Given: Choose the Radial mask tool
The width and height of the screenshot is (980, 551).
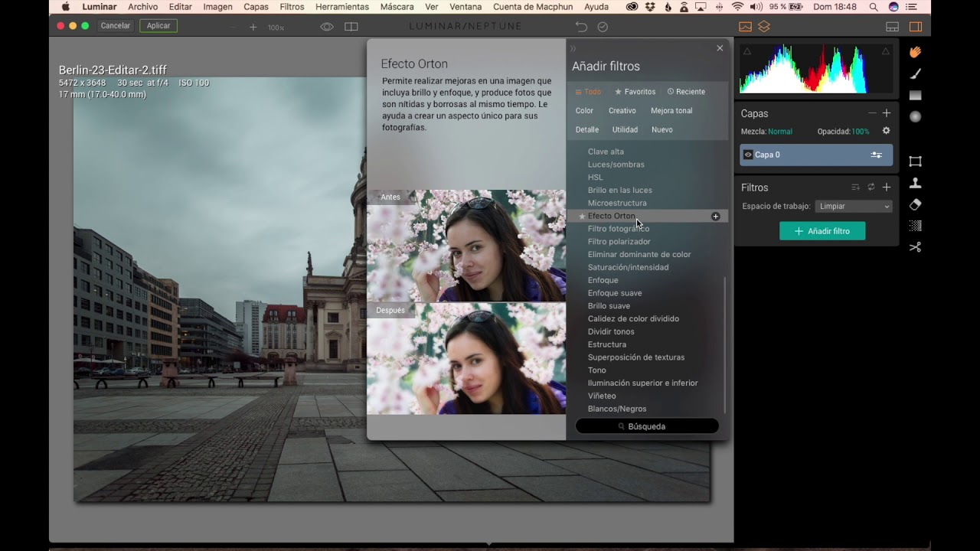Looking at the screenshot, I should coord(915,116).
